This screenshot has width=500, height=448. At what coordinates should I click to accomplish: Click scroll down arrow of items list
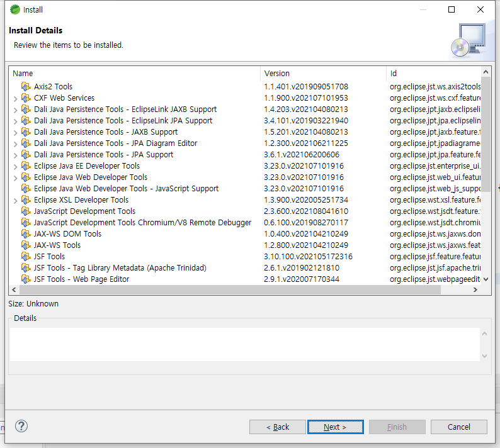pyautogui.click(x=486, y=279)
